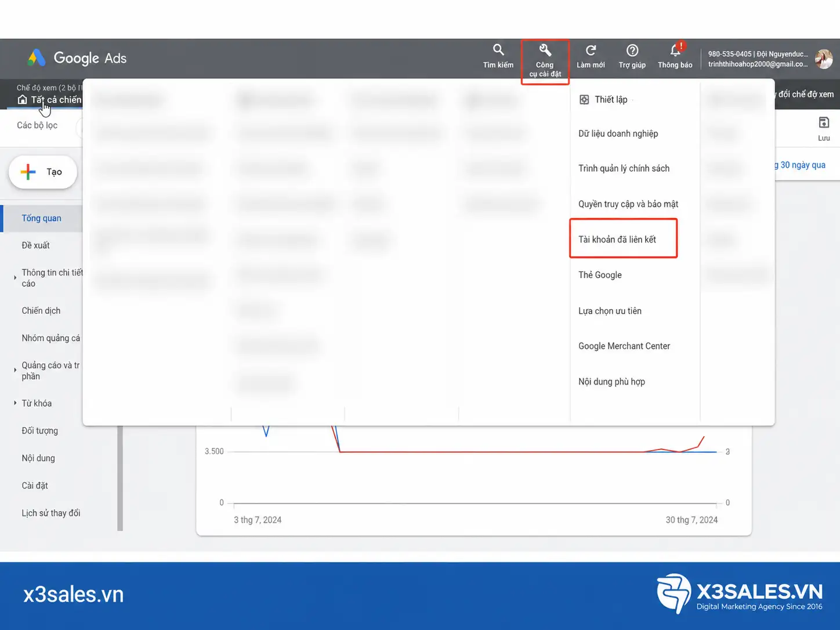Click the 30 thg 7, 2024 chart date

691,520
